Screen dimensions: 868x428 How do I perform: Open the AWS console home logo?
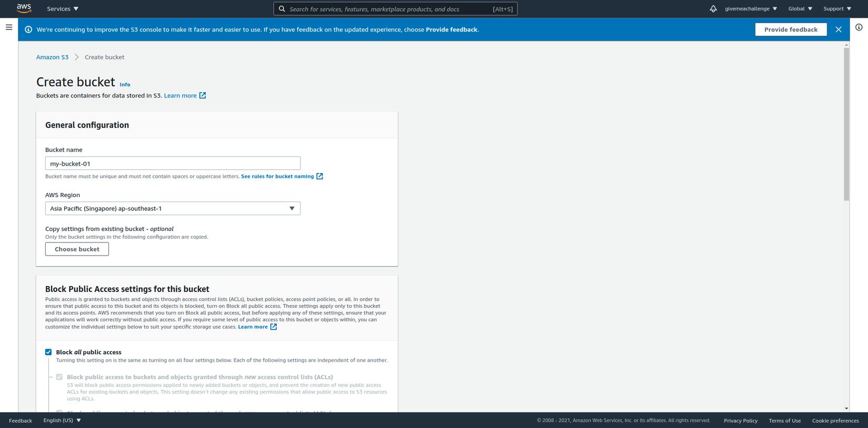pos(24,8)
